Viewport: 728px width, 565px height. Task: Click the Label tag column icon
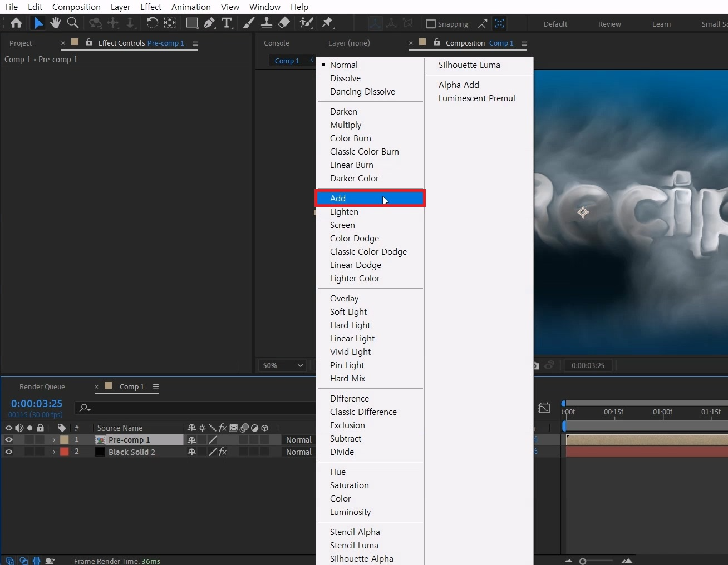tap(62, 428)
